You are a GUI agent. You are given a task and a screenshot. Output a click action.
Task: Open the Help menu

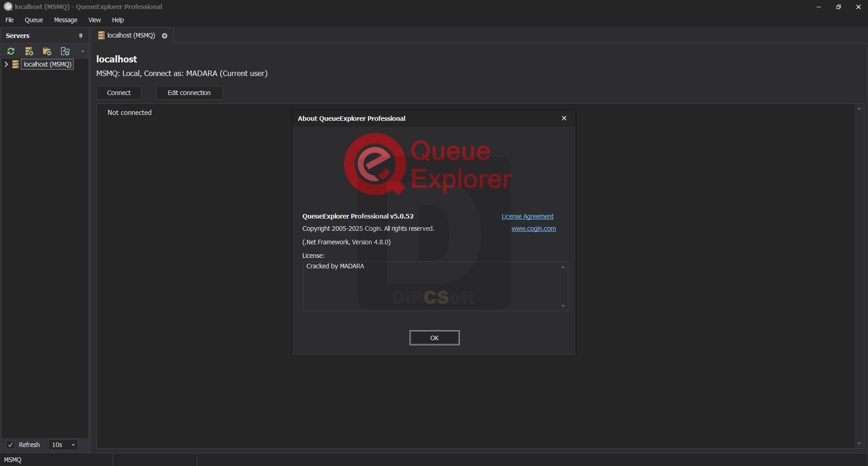[118, 20]
